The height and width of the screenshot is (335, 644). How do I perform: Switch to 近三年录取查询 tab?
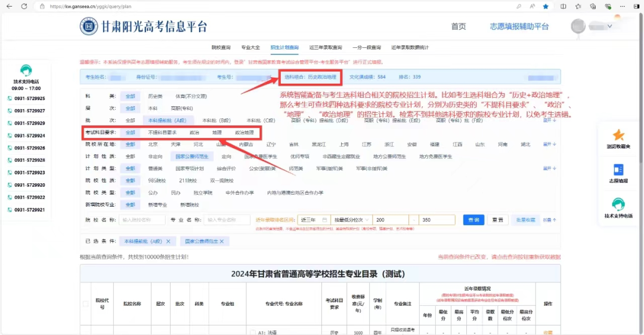326,47
